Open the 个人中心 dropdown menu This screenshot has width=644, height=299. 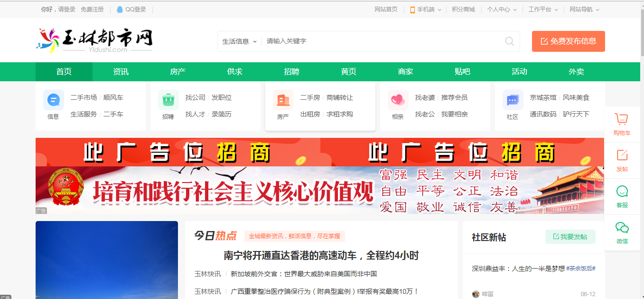click(502, 10)
